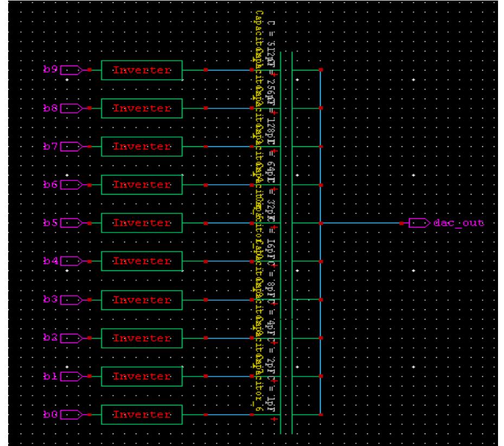The height and width of the screenshot is (446, 504).
Task: Select the b0 input pin symbol
Action: click(72, 415)
